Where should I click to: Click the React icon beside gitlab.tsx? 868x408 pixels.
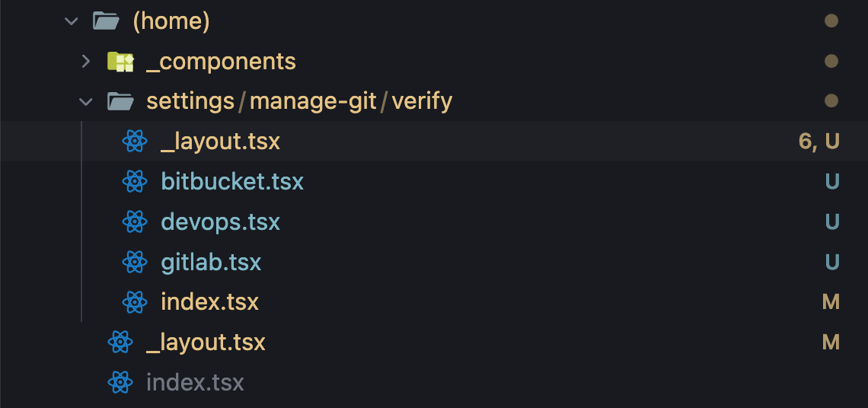tap(135, 262)
